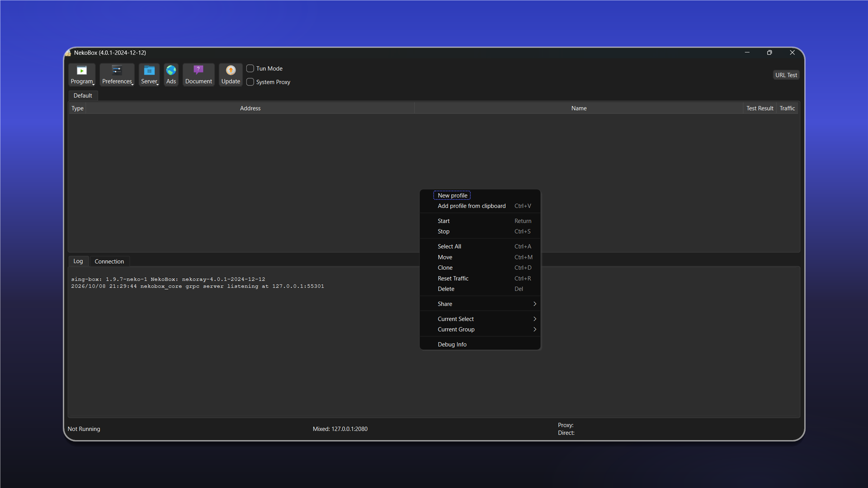Sort by the Name column header
This screenshot has width=868, height=488.
pos(579,108)
